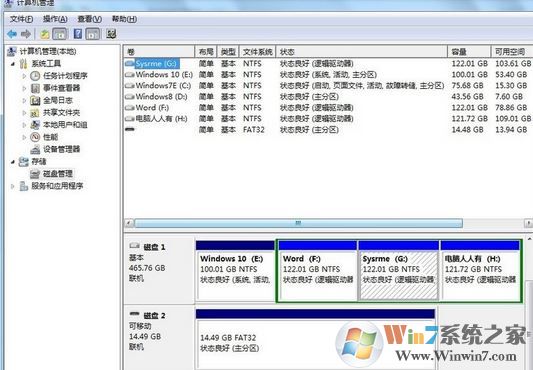
Task: Expand the 本地用户和组 node arrow
Action: coord(24,125)
